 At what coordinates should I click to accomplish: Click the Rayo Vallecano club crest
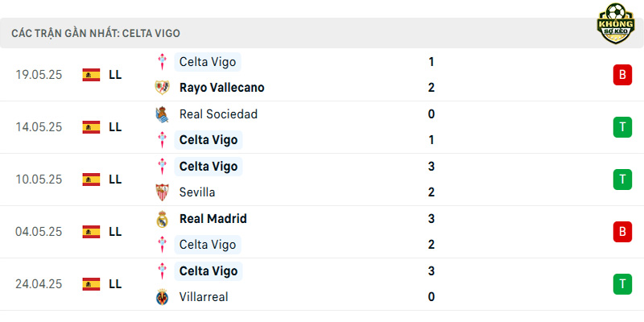pos(163,88)
